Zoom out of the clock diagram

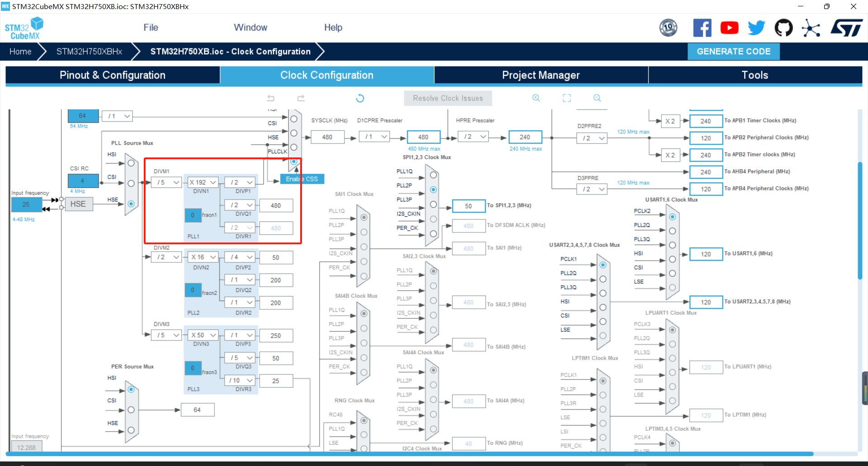pyautogui.click(x=597, y=98)
